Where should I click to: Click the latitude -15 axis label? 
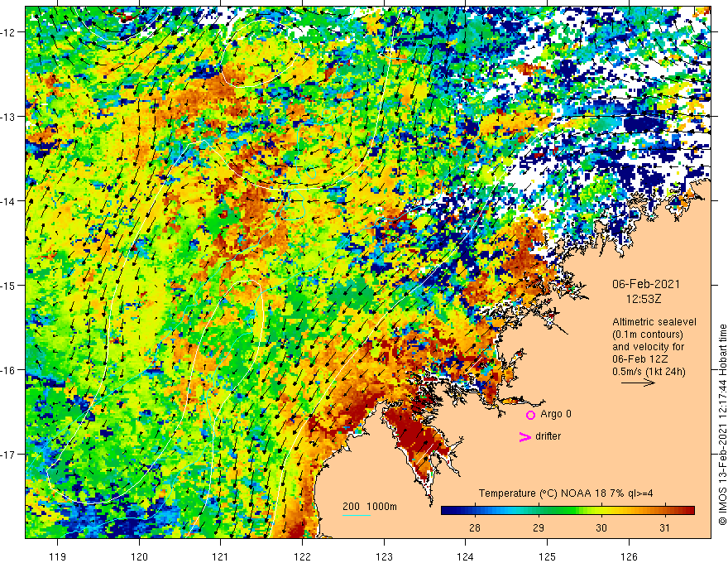[x=9, y=285]
